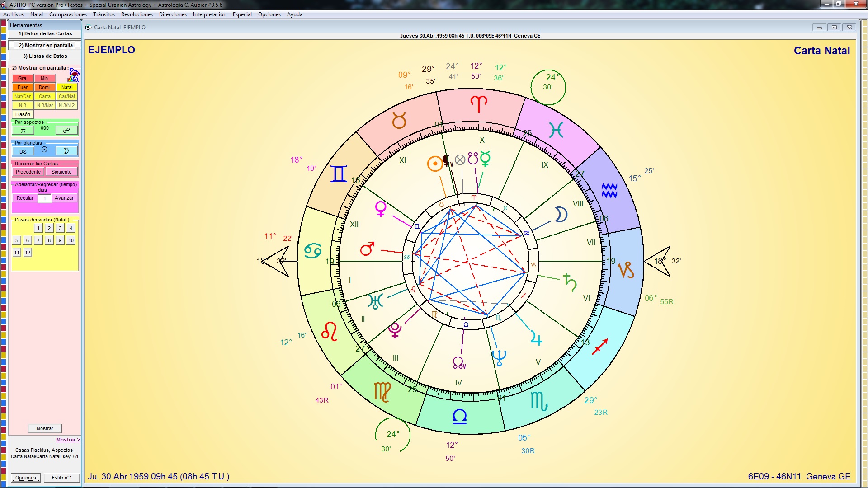Screen dimensions: 868x488
Task: Click the North Node glyph in house IV
Action: click(458, 363)
